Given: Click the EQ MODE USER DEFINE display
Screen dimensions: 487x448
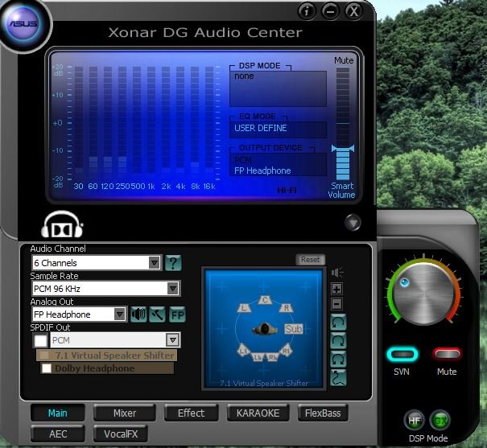Looking at the screenshot, I should pyautogui.click(x=278, y=129).
